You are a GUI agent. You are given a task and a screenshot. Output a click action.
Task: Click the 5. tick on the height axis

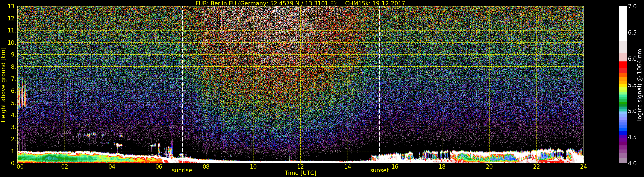click(x=13, y=103)
